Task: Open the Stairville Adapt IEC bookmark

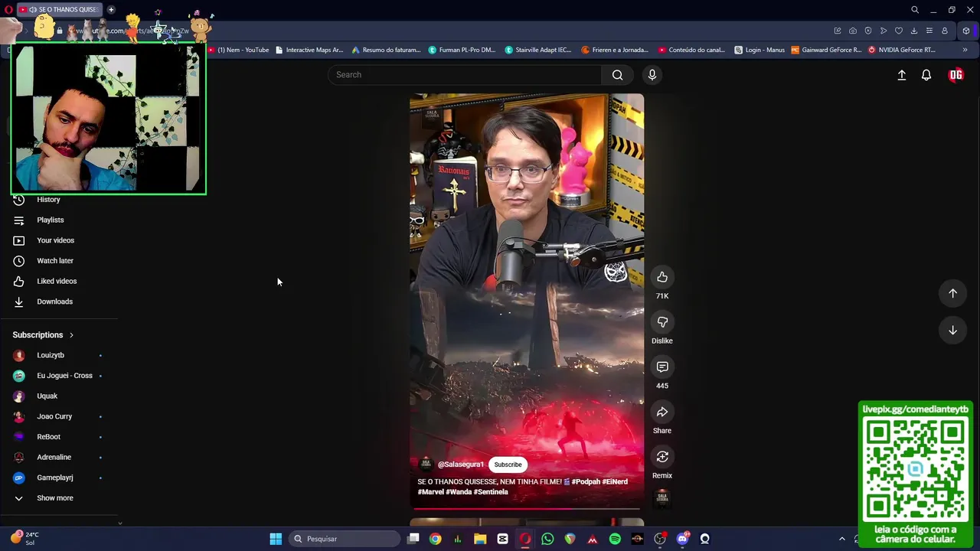Action: pyautogui.click(x=538, y=50)
